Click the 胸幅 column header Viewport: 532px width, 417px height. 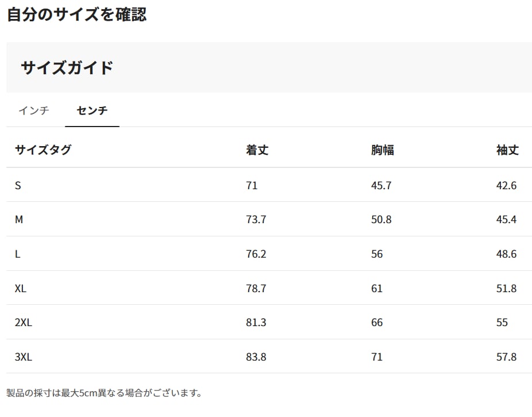(382, 150)
